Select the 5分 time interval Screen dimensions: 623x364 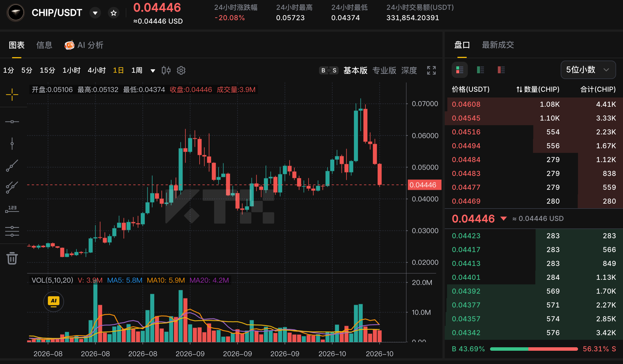(x=27, y=70)
